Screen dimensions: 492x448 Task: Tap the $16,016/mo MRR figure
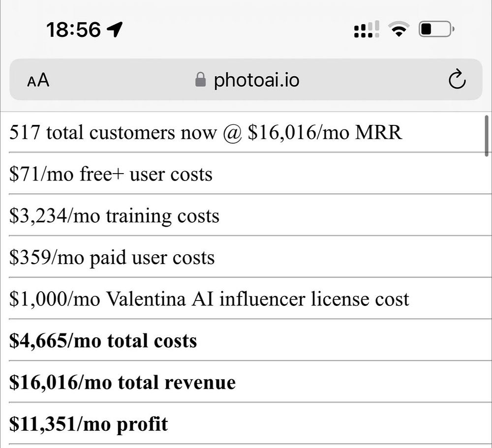[325, 133]
